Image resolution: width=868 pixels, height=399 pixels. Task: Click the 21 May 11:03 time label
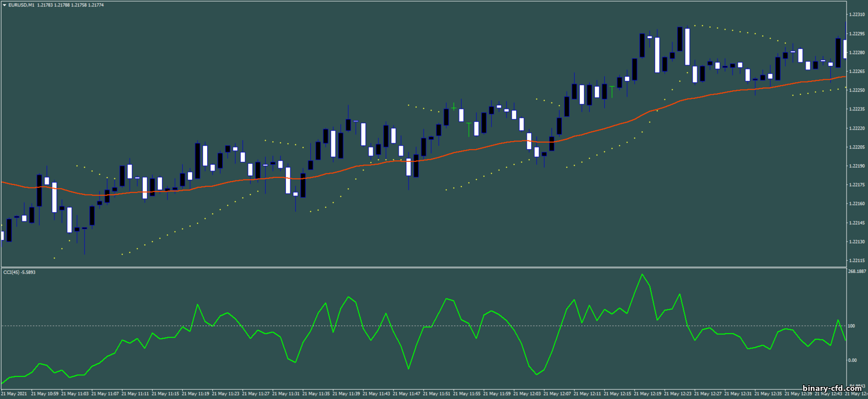[76, 394]
